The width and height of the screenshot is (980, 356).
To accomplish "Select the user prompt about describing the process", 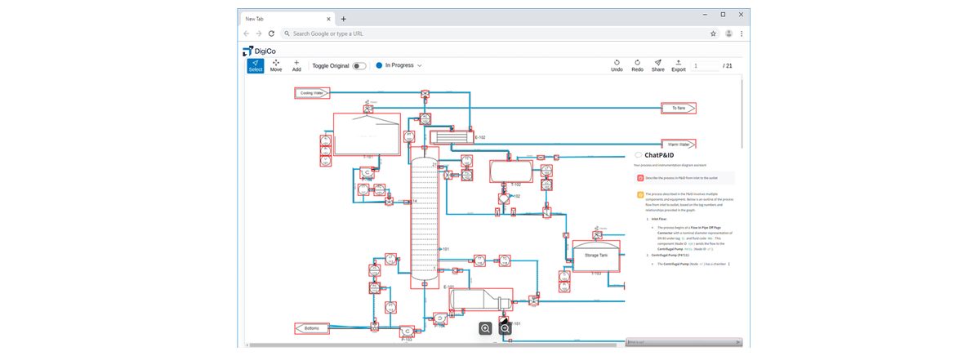I will click(684, 177).
